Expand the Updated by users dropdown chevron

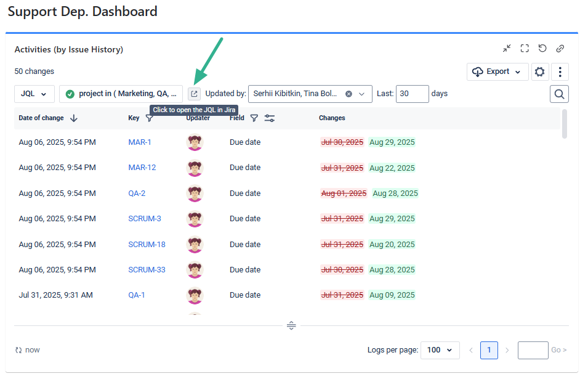(x=361, y=94)
